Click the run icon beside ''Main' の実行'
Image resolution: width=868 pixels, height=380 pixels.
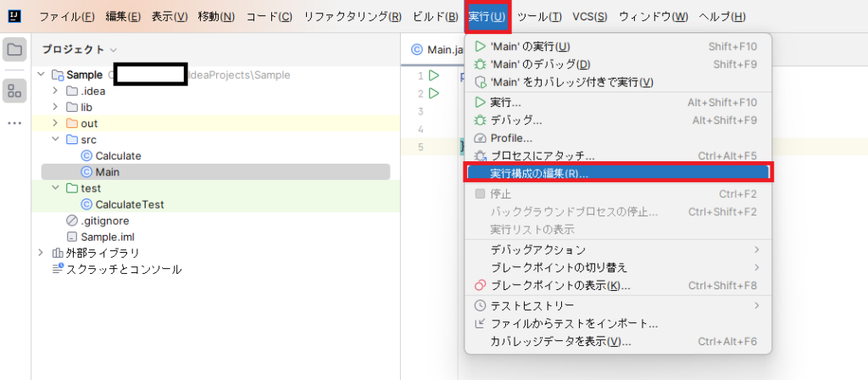(481, 47)
